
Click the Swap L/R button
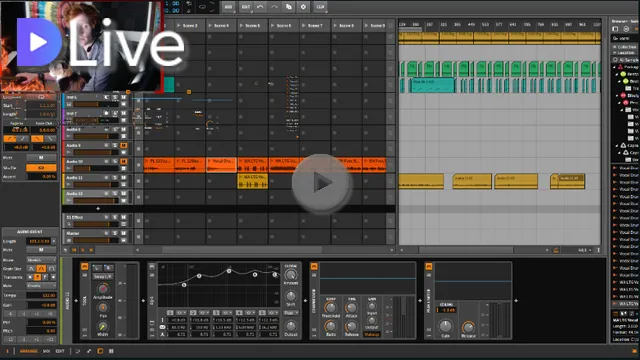coord(102,276)
